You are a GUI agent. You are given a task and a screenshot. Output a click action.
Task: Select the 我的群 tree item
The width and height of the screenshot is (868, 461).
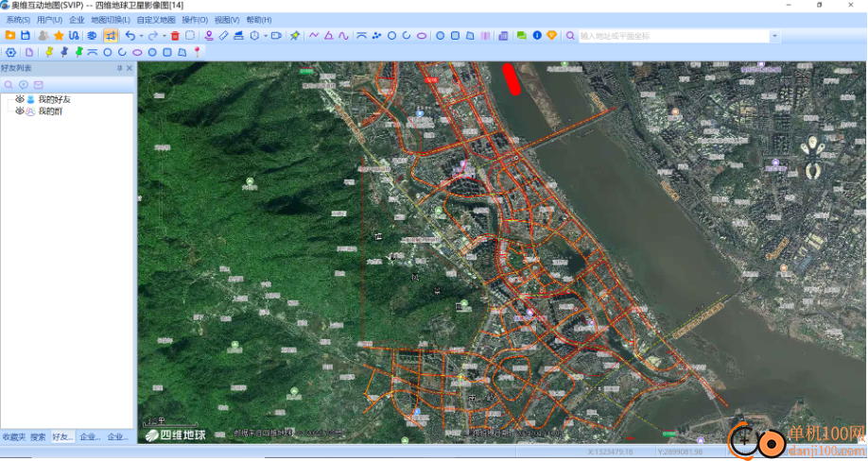click(50, 111)
